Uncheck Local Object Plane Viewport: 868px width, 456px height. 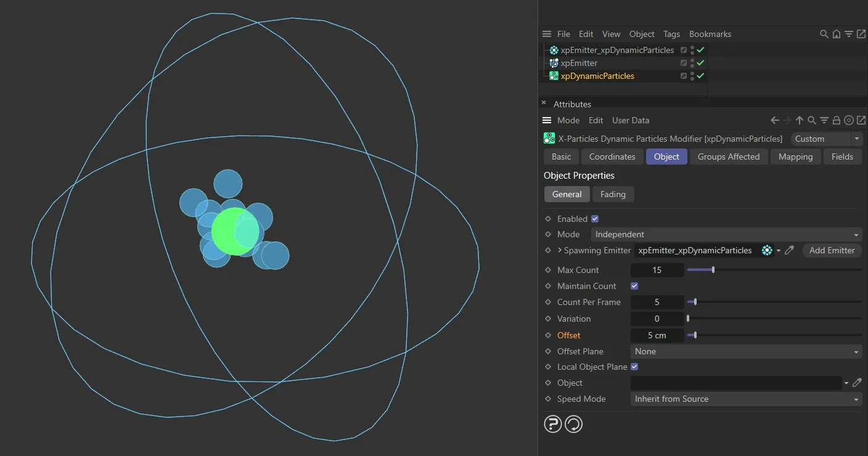634,367
